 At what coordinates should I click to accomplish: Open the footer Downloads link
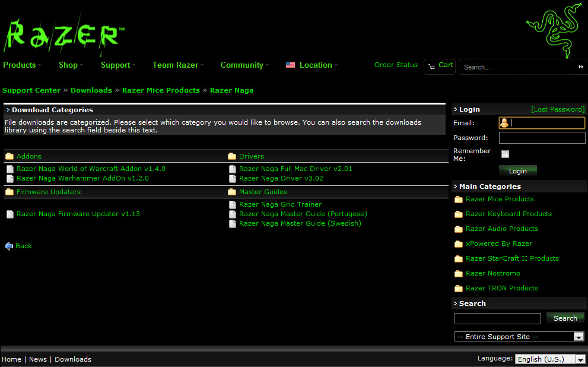(73, 359)
